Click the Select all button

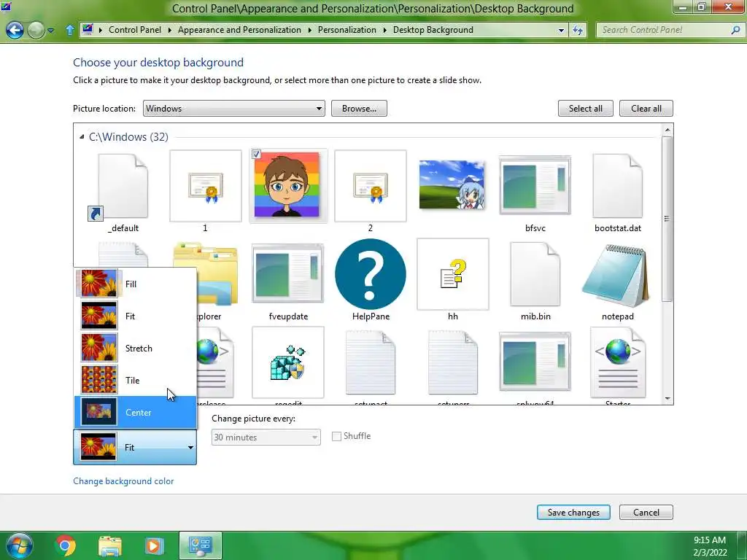click(586, 109)
